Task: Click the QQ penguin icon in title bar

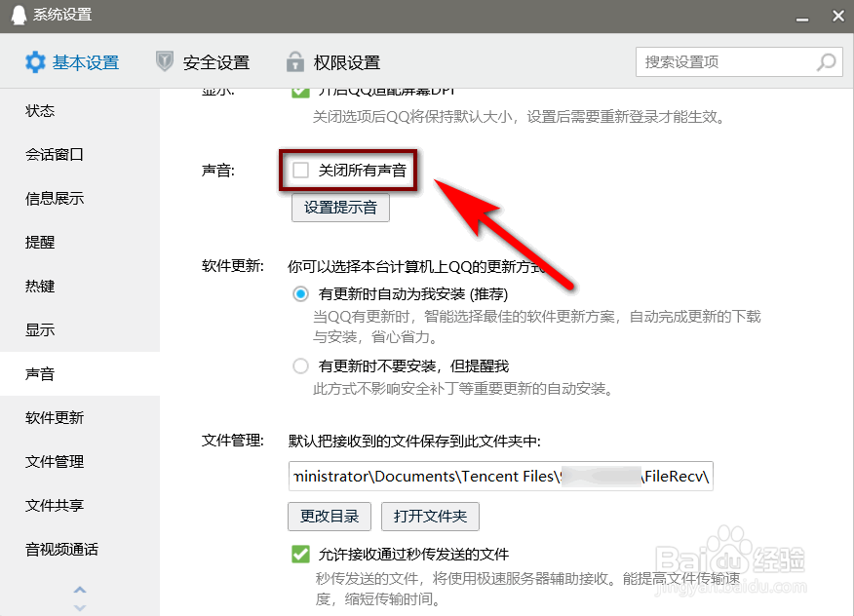Action: point(19,15)
